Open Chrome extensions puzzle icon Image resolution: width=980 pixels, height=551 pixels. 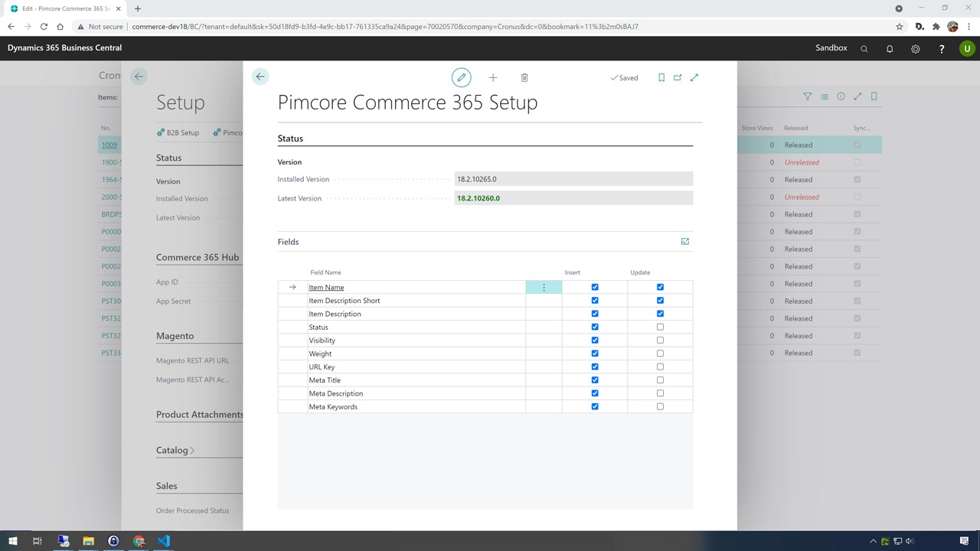click(x=936, y=26)
